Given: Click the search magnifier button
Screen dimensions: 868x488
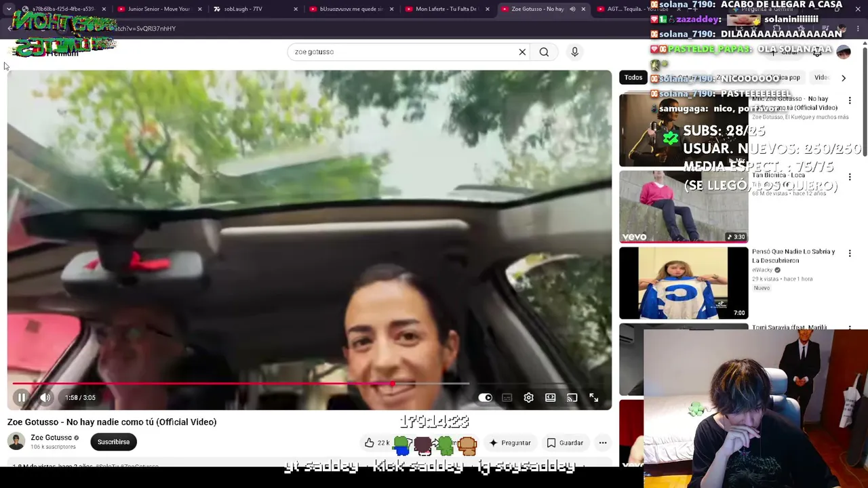Looking at the screenshot, I should (x=544, y=52).
